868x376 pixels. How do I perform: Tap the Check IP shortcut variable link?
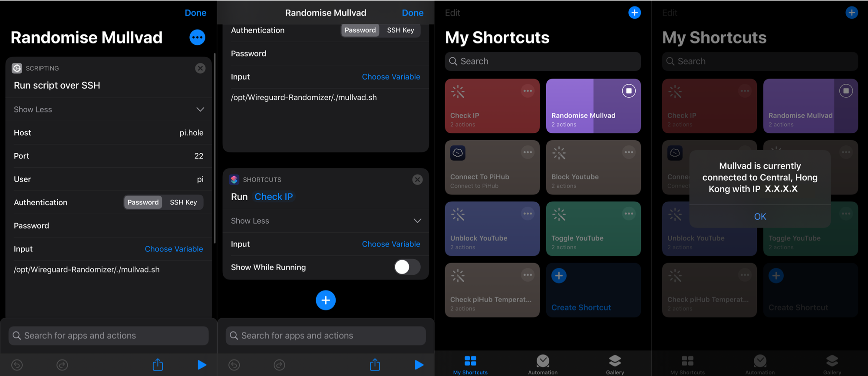tap(274, 197)
